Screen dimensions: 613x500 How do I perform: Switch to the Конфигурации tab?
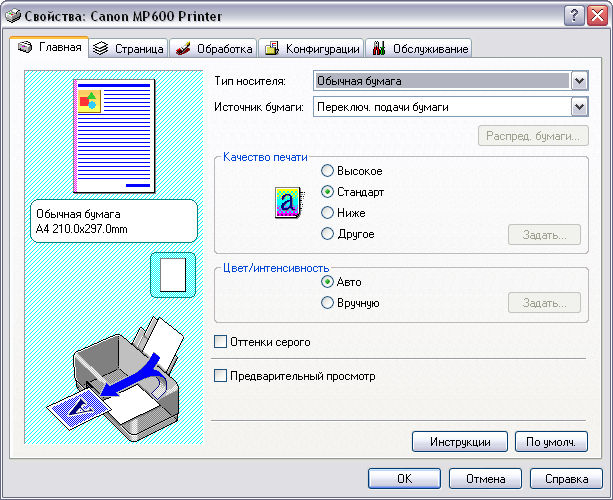pyautogui.click(x=311, y=48)
